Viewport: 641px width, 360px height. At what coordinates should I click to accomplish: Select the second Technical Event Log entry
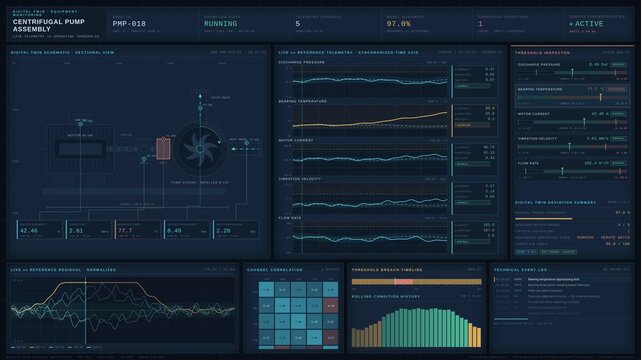pyautogui.click(x=563, y=285)
